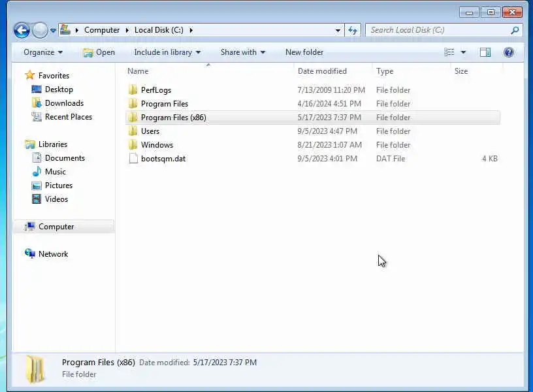Screen dimensions: 533x392
Task: Click the location icon in the address bar
Action: tap(65, 30)
